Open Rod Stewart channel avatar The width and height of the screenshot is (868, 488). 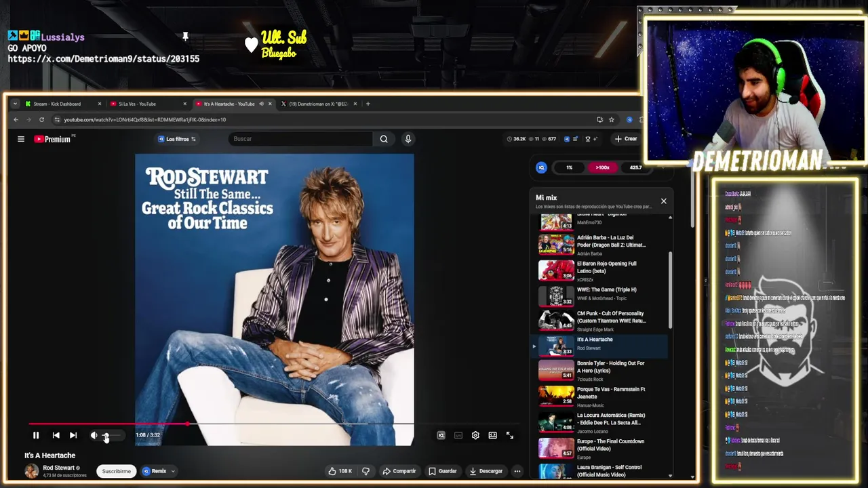(32, 471)
